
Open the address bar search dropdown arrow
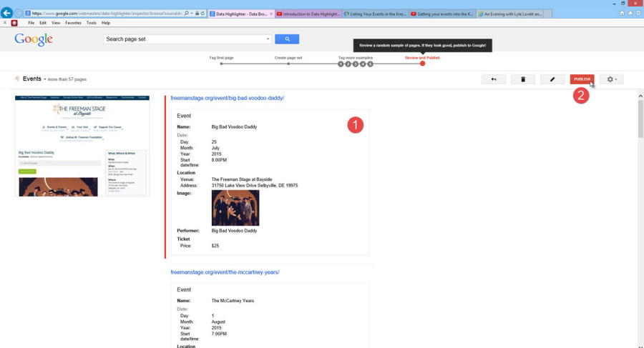191,14
